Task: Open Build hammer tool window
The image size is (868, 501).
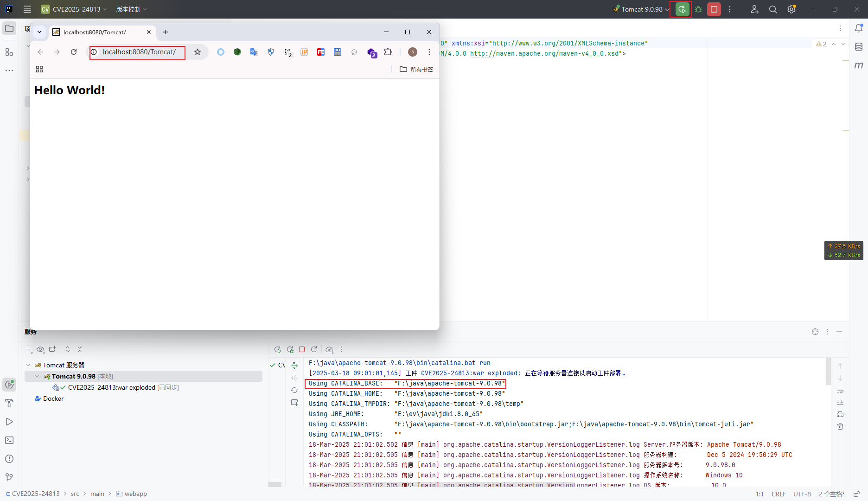Action: (9, 403)
